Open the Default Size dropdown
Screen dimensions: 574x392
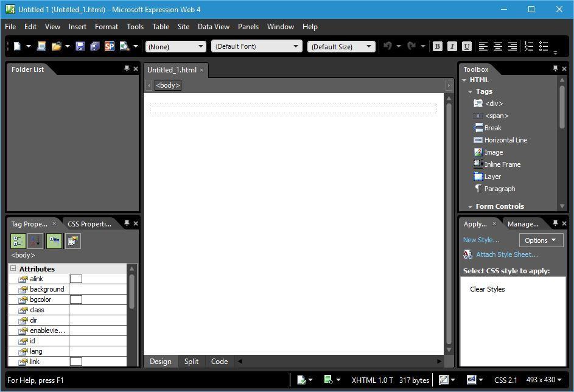(341, 46)
